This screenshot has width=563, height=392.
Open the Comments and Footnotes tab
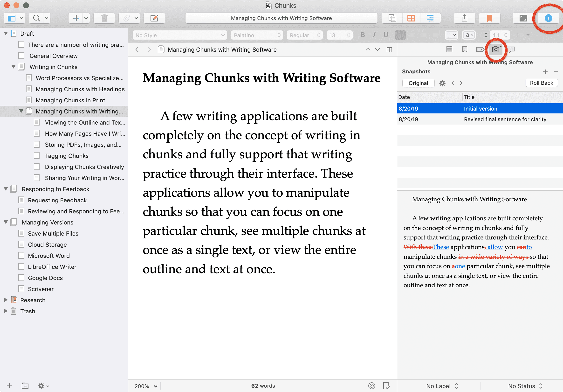[511, 49]
